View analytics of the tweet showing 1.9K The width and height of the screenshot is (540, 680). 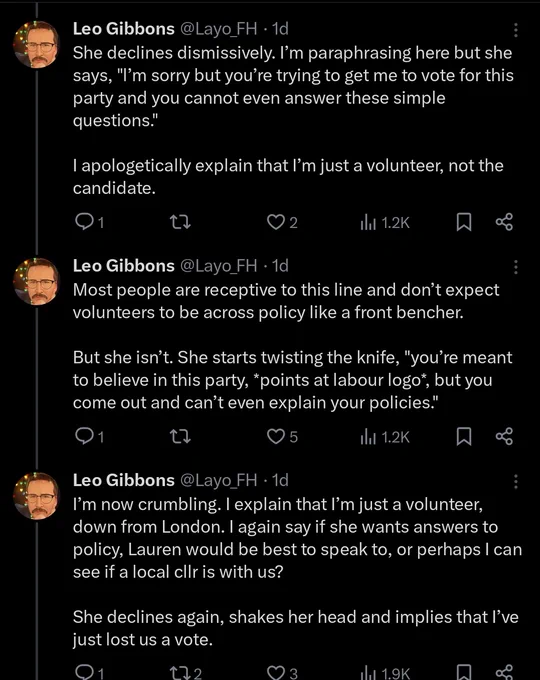point(385,673)
